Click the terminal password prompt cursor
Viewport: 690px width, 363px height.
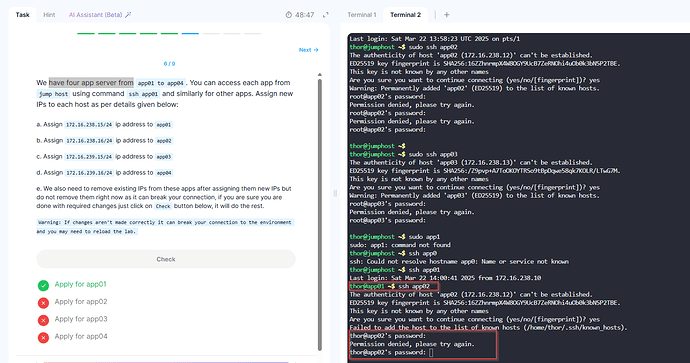point(431,352)
